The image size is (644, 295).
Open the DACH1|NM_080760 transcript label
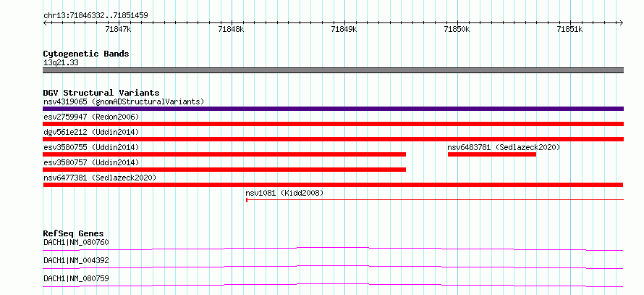76,242
